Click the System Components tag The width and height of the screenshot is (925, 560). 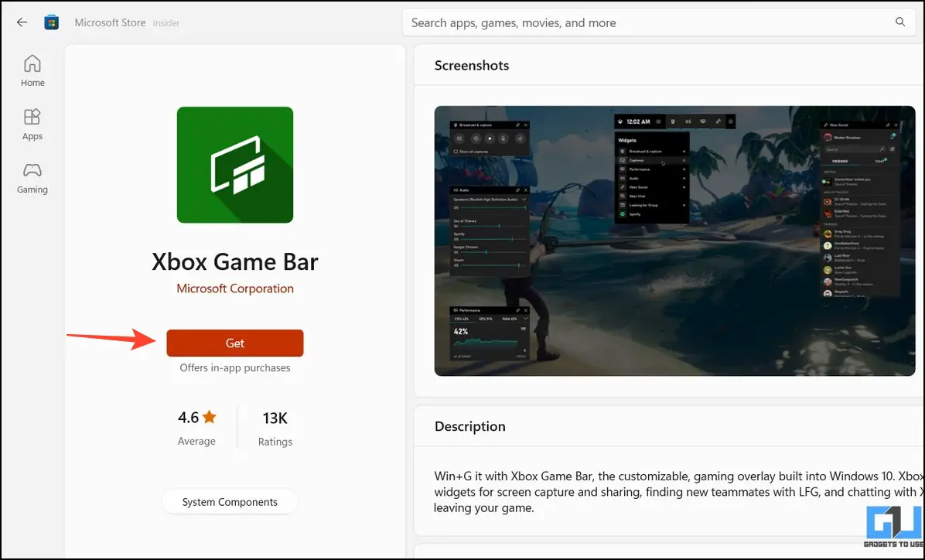[230, 502]
